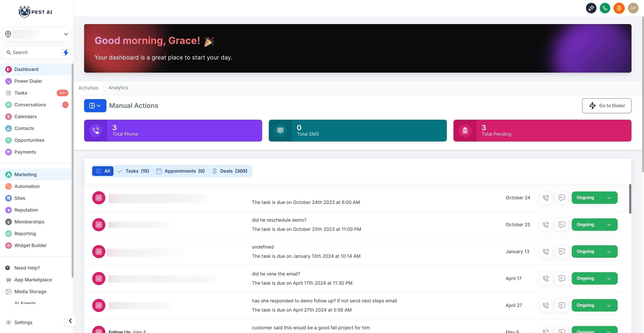Screen dimensions: 644x333
Task: Message contact for April 27 task
Action: pos(562,305)
